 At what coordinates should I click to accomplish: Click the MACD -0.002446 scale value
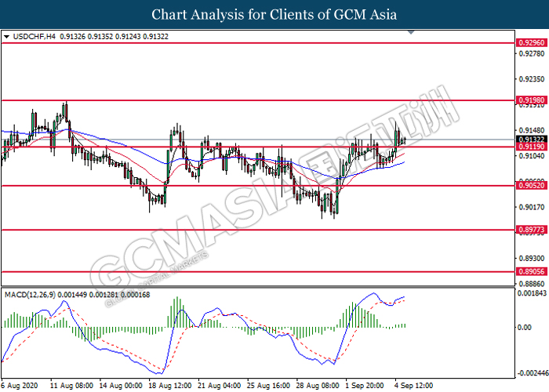pos(533,373)
